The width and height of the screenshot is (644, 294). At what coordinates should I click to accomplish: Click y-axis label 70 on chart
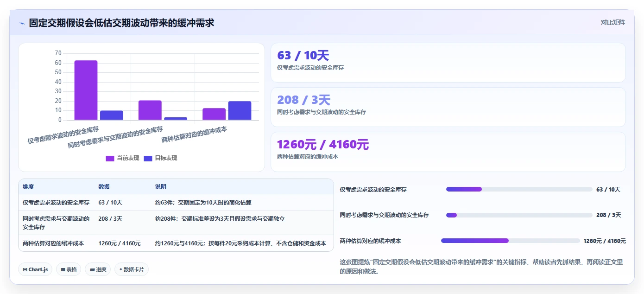58,53
